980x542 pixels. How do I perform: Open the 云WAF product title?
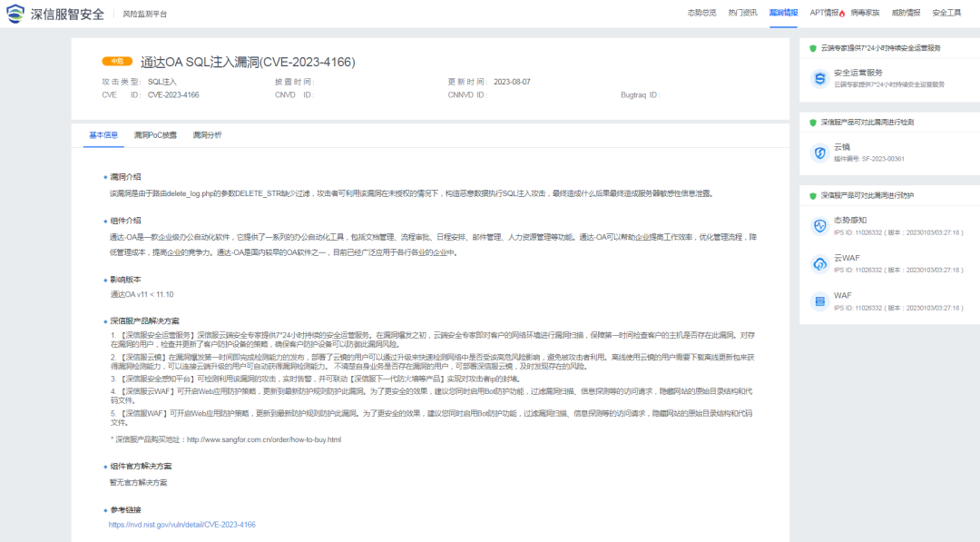pos(847,258)
